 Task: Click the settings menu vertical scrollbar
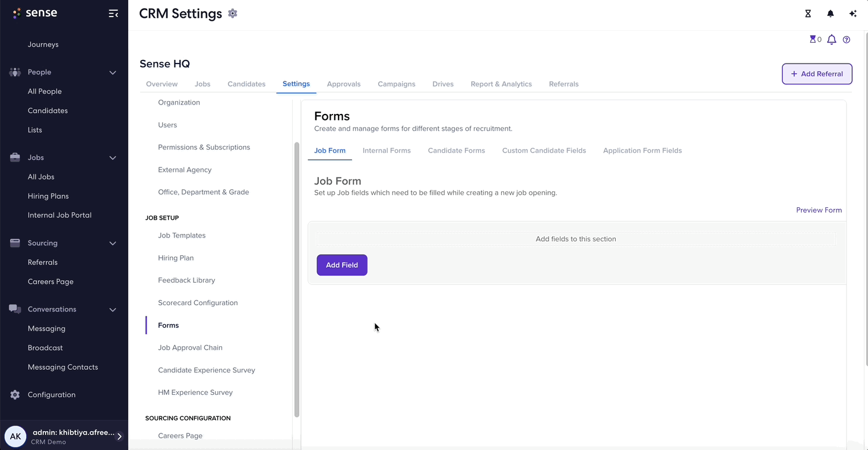297,279
